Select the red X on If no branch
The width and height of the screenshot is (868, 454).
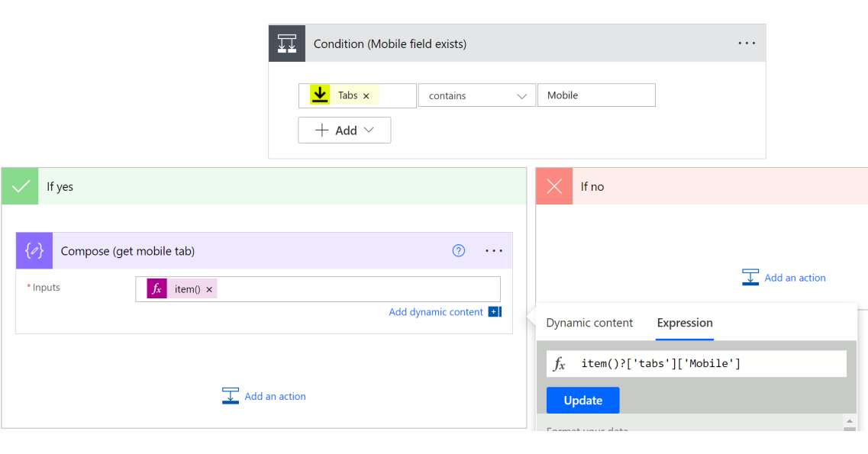click(x=553, y=185)
